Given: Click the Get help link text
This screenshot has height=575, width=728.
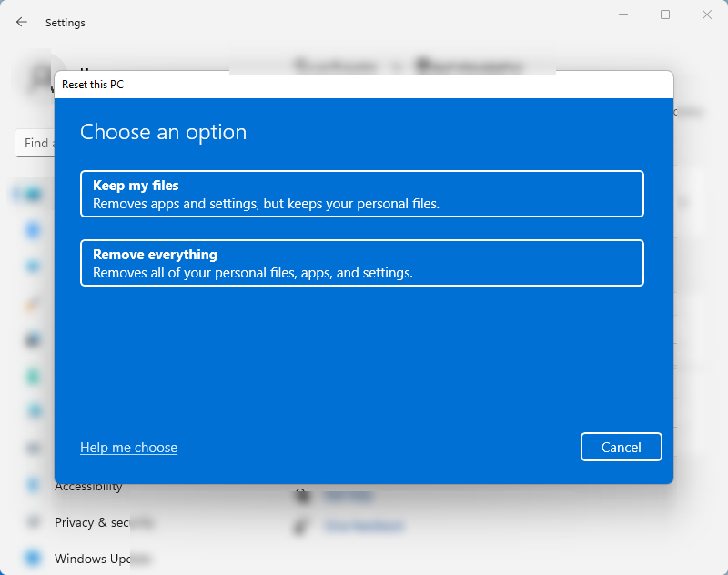Looking at the screenshot, I should [348, 496].
